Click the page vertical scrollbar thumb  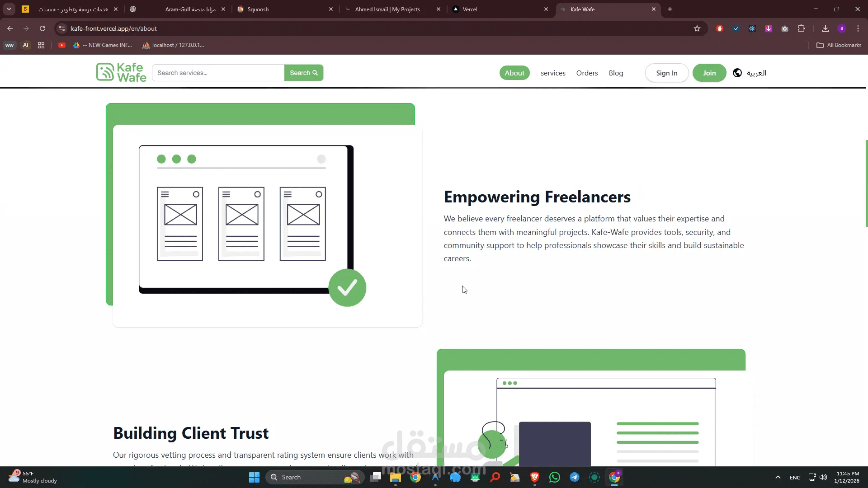tap(866, 183)
